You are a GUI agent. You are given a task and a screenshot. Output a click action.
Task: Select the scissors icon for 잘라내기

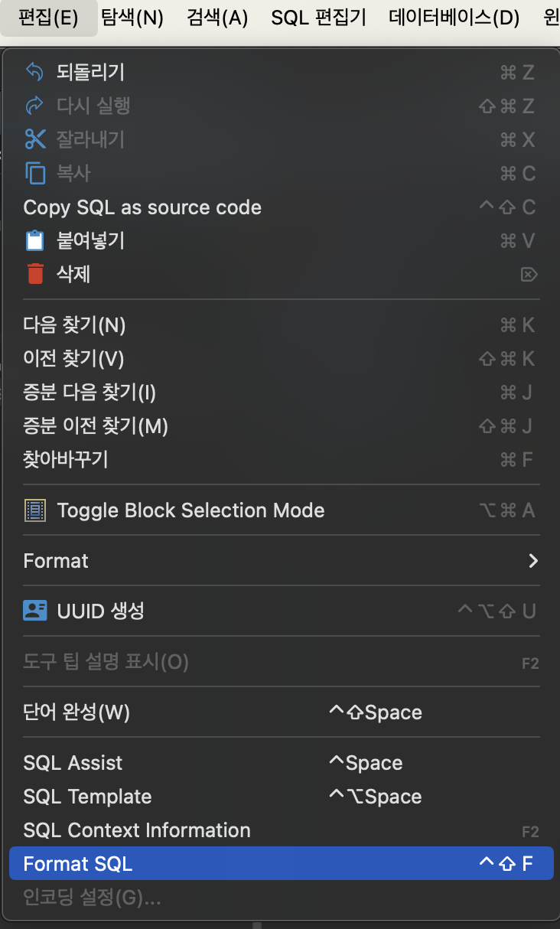point(34,139)
